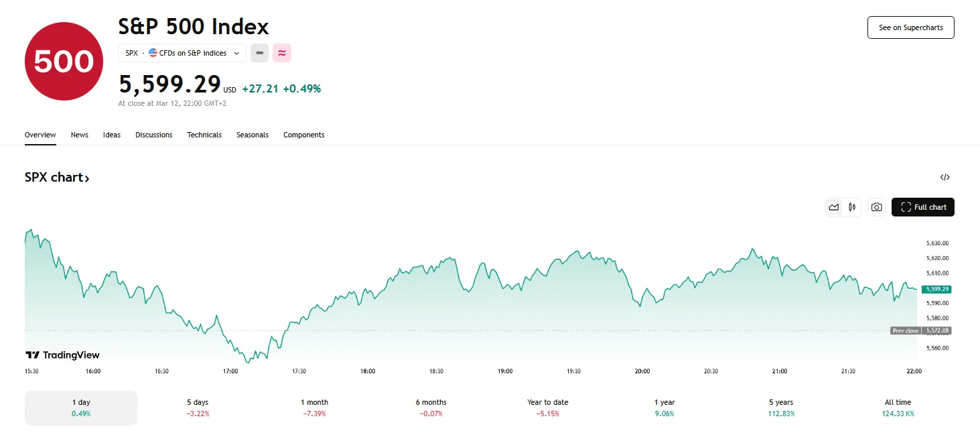Open similar symbols via pink waves icon

[281, 53]
